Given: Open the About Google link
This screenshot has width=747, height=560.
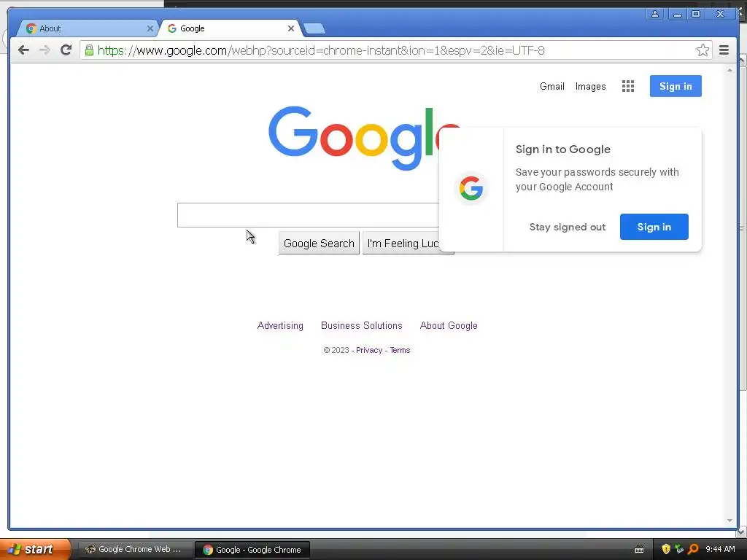Looking at the screenshot, I should (x=449, y=326).
